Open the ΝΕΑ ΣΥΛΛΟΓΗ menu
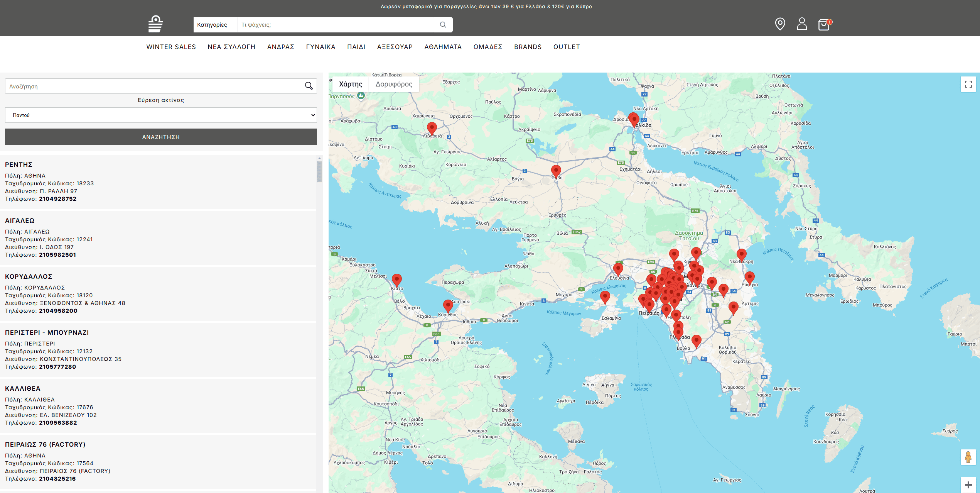The image size is (980, 493). tap(231, 47)
